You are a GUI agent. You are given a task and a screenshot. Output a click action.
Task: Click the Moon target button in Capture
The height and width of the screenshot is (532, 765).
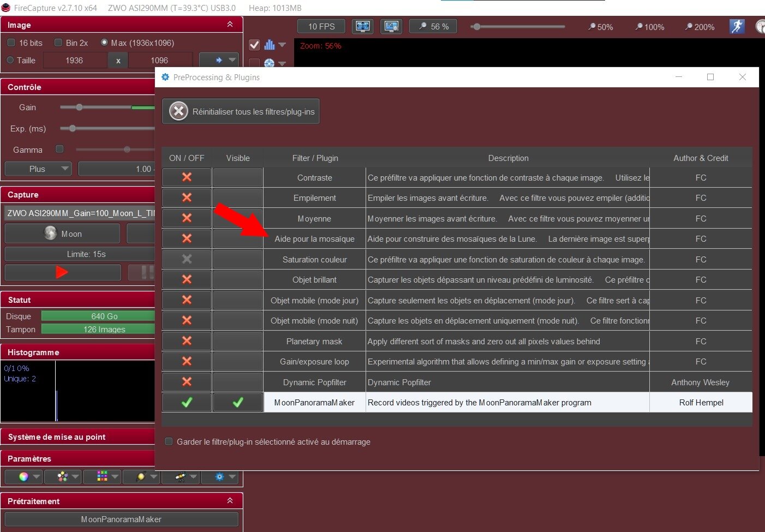tap(62, 234)
